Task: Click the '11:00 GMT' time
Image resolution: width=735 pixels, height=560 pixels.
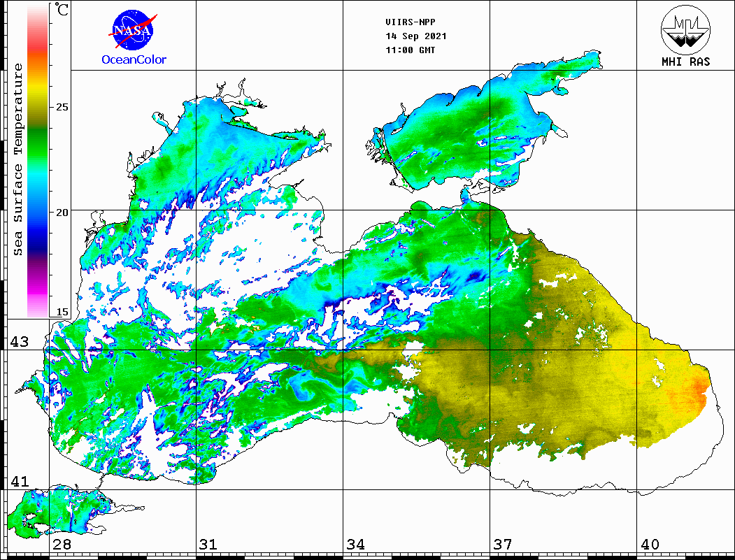Action: click(x=410, y=50)
